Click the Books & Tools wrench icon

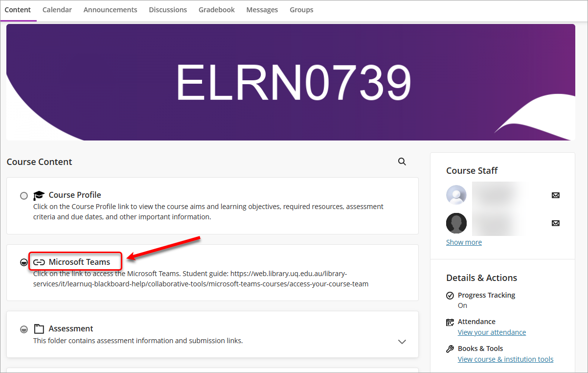(450, 349)
